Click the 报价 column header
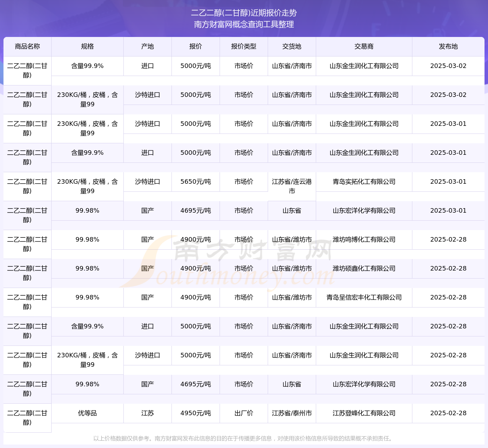 (x=196, y=46)
